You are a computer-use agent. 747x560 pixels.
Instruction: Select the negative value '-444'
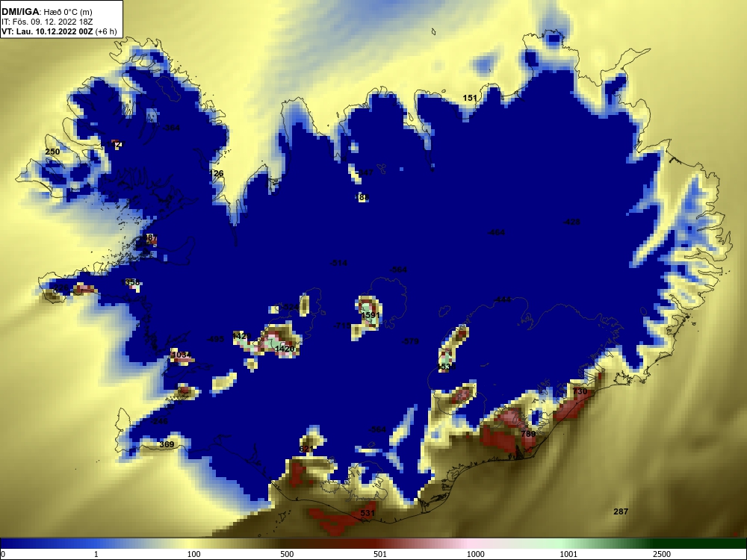tap(502, 299)
